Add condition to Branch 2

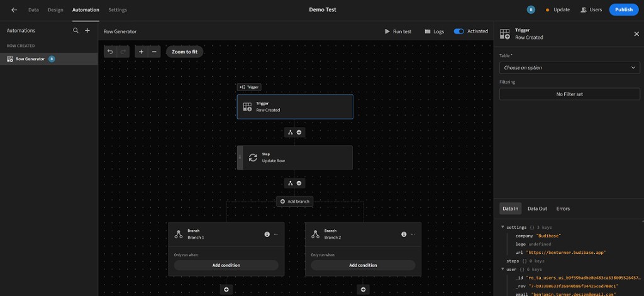click(363, 265)
